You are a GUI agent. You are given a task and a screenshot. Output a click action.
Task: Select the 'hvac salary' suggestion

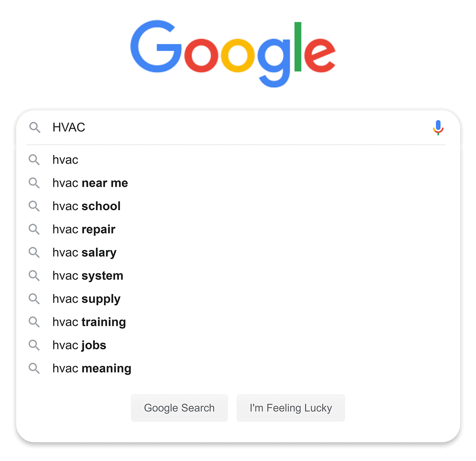(x=84, y=252)
